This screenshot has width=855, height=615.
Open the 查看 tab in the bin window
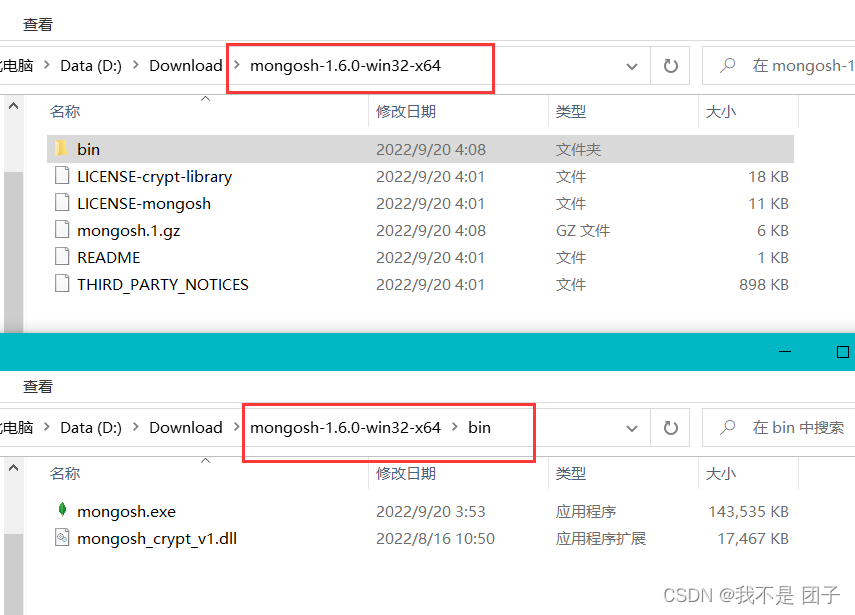38,387
